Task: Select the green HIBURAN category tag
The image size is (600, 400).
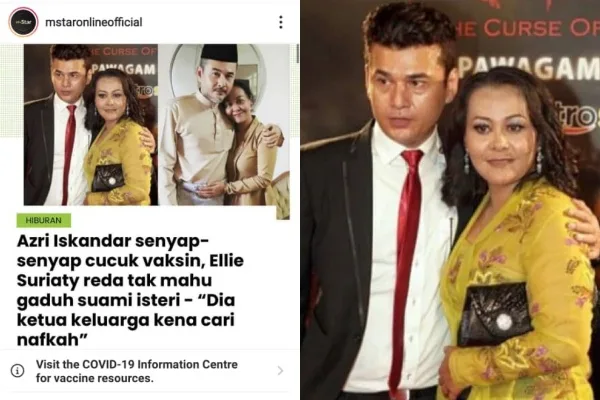Action: coord(44,220)
